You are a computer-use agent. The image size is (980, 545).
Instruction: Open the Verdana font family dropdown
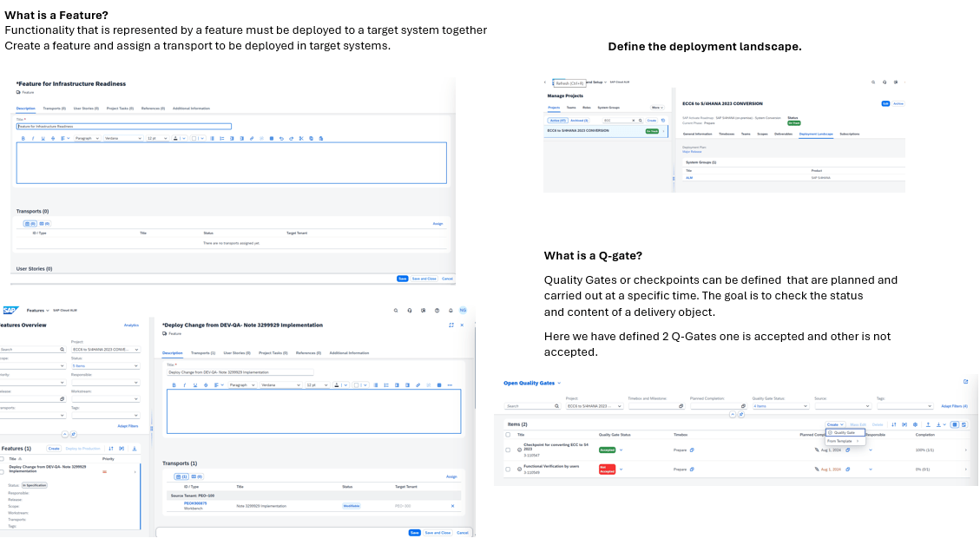click(123, 139)
